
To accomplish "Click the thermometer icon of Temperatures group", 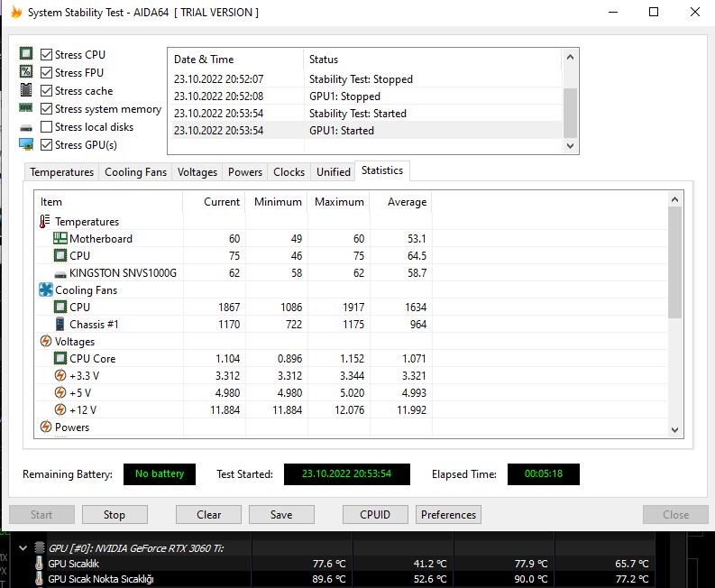I will (x=45, y=221).
